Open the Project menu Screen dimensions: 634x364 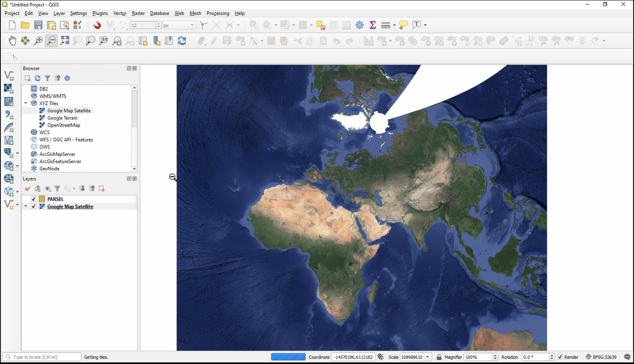point(12,13)
